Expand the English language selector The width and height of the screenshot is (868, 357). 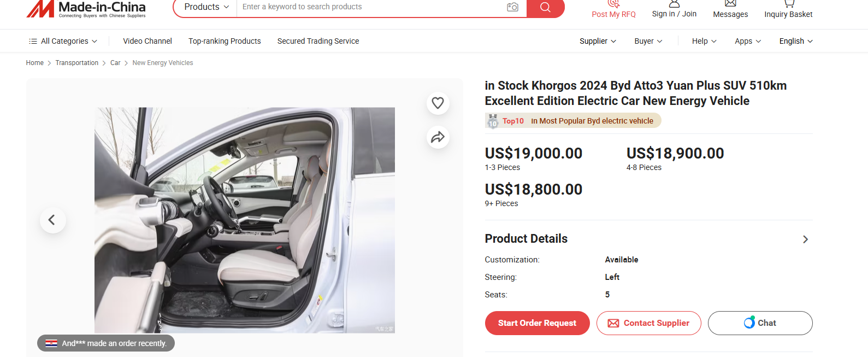pyautogui.click(x=796, y=41)
